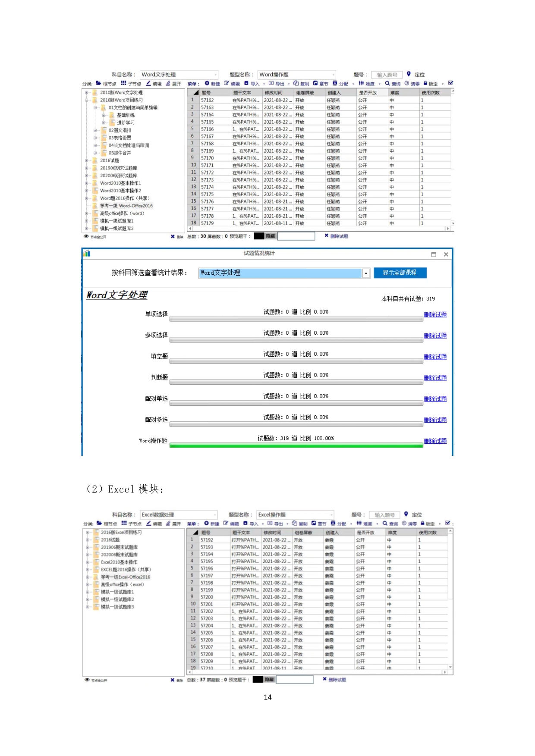The height and width of the screenshot is (756, 535).
Task: Click question number 57201 in the Excel table
Action: pos(207,604)
